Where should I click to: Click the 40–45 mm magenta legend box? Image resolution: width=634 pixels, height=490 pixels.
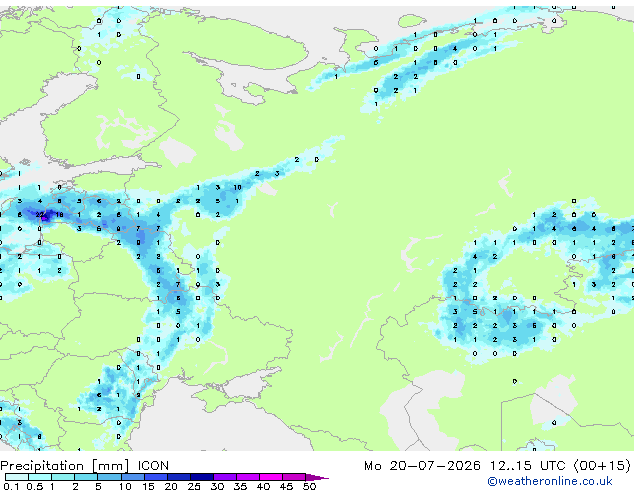(x=271, y=477)
